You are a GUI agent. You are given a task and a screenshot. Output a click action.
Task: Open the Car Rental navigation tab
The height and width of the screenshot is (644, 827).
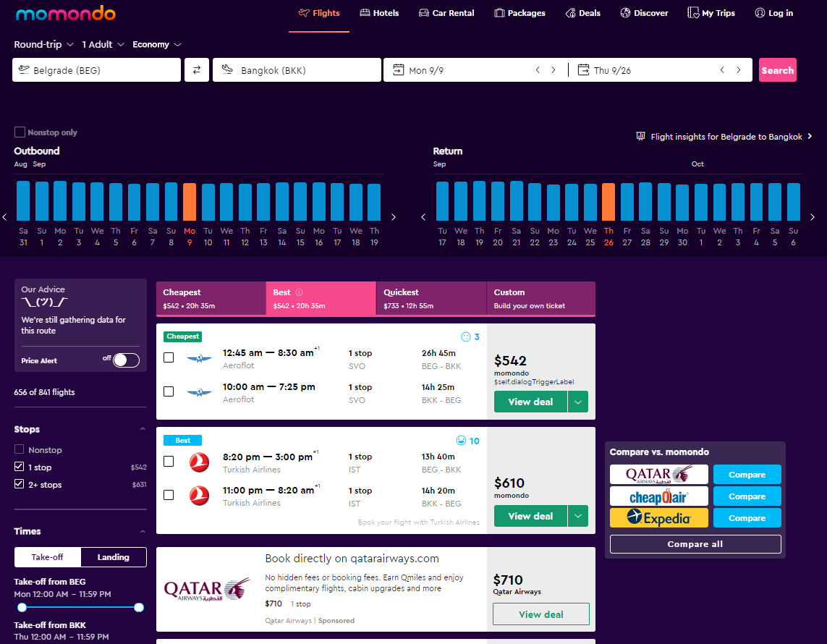click(446, 13)
